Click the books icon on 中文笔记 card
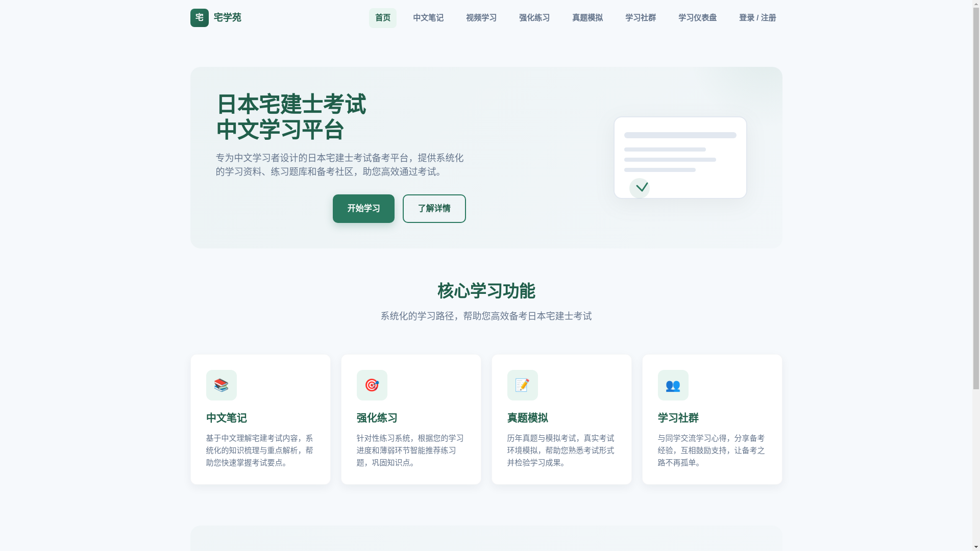The image size is (980, 551). pos(221,385)
